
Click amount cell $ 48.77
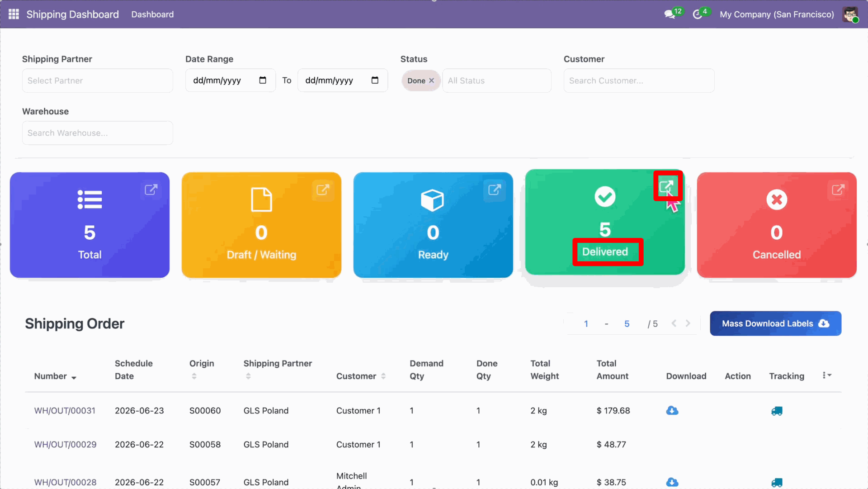coord(611,445)
